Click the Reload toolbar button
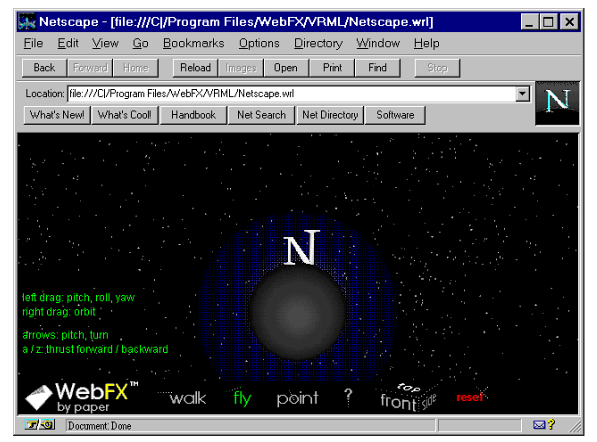This screenshot has width=597, height=442. coord(195,68)
